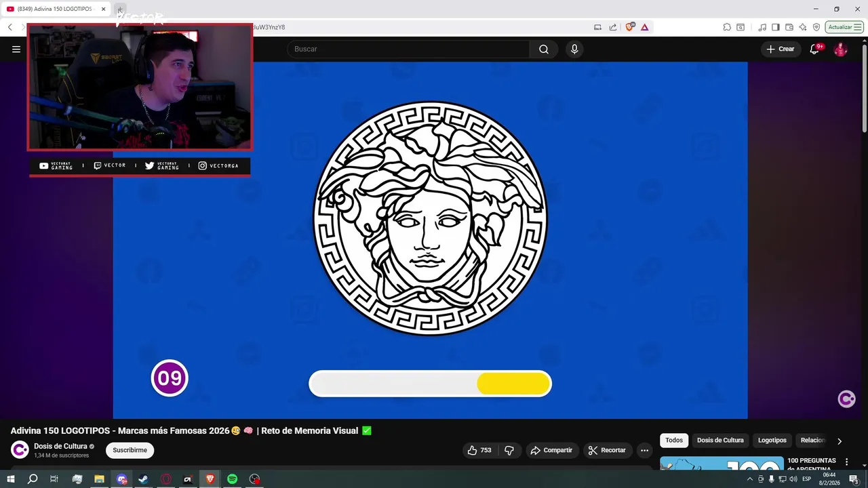Viewport: 868px width, 488px height.
Task: Dislike the video with thumbs down
Action: [x=509, y=450]
